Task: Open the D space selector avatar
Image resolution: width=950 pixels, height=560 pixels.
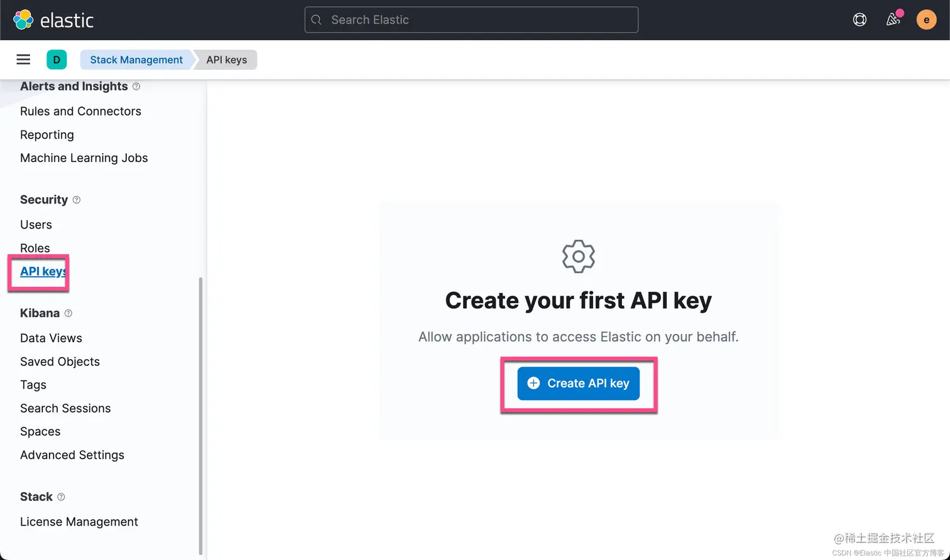Action: tap(57, 60)
